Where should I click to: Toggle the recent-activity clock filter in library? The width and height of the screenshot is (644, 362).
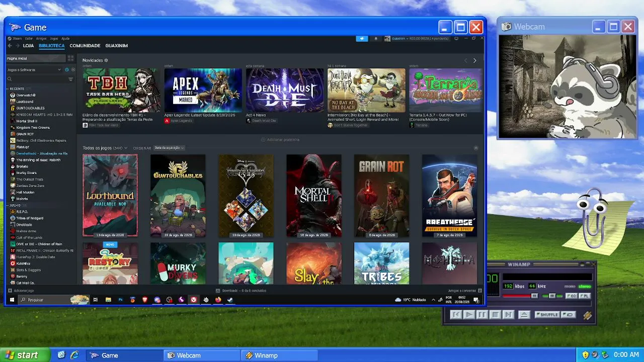67,70
